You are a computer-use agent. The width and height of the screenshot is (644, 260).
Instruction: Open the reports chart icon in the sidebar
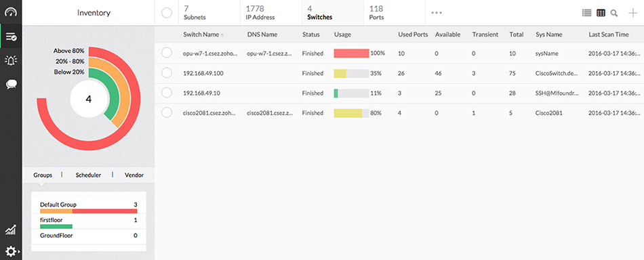point(11,230)
